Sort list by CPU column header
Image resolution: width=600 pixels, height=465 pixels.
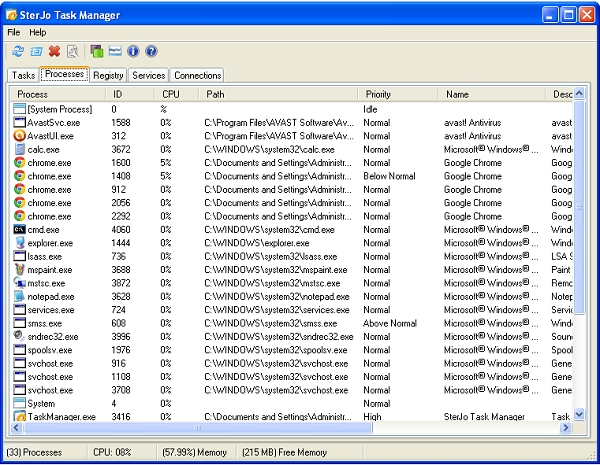(172, 94)
